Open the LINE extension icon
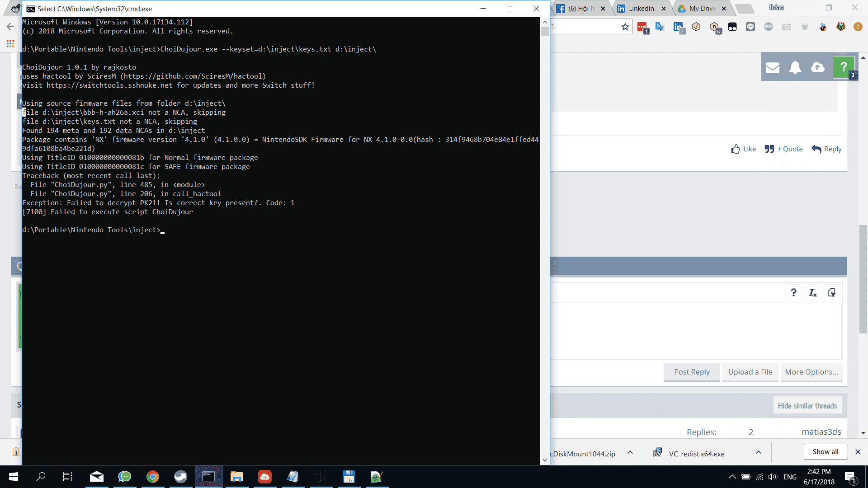 coord(750,27)
